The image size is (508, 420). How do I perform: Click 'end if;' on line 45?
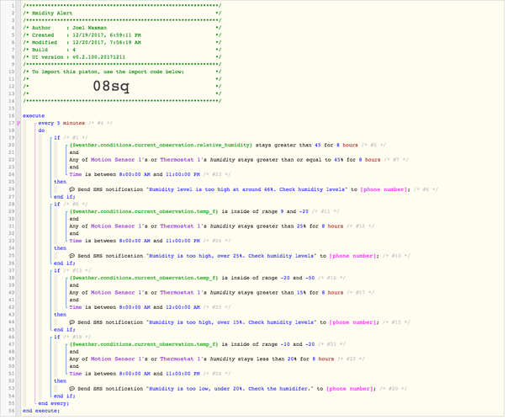coord(65,330)
